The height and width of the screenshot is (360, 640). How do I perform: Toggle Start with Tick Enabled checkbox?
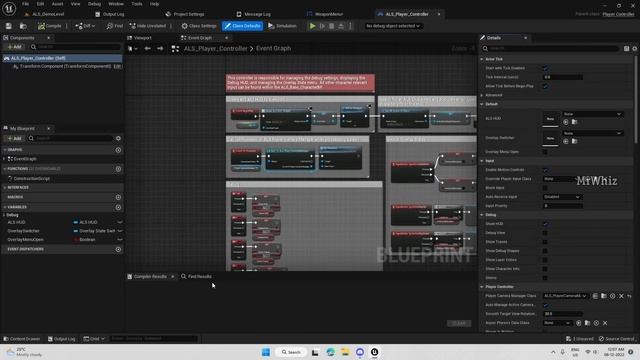(x=545, y=68)
